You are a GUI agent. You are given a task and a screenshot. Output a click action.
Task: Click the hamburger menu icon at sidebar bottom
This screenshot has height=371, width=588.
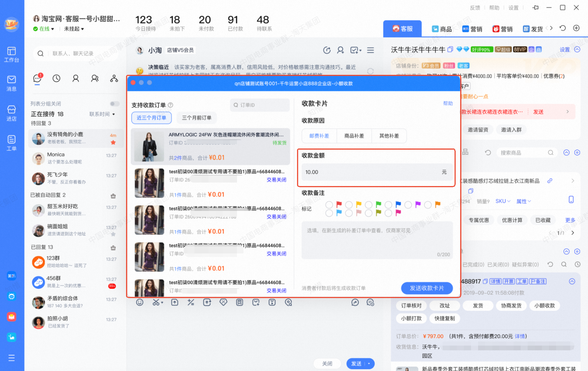(x=11, y=358)
